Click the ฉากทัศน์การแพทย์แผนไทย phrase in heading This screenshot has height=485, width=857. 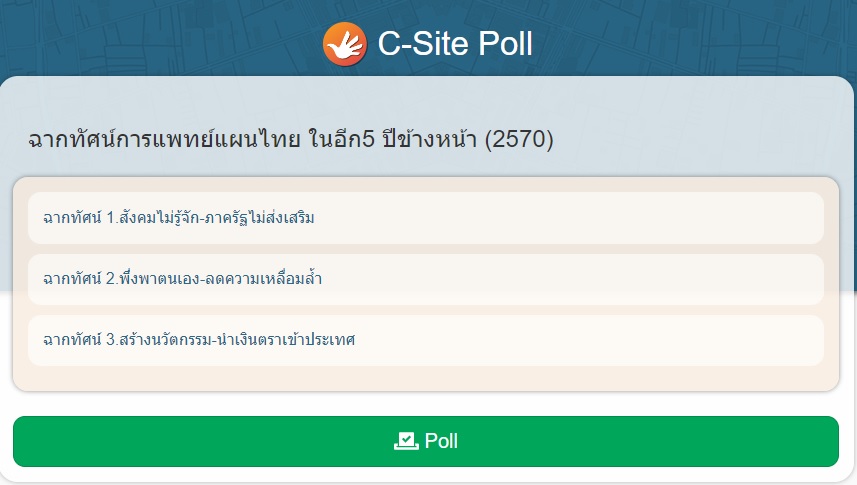(x=165, y=139)
